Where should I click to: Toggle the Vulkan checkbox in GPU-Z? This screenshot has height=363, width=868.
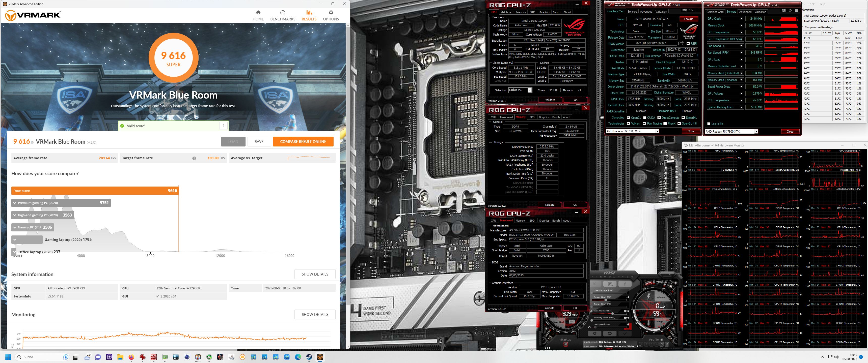tap(629, 124)
